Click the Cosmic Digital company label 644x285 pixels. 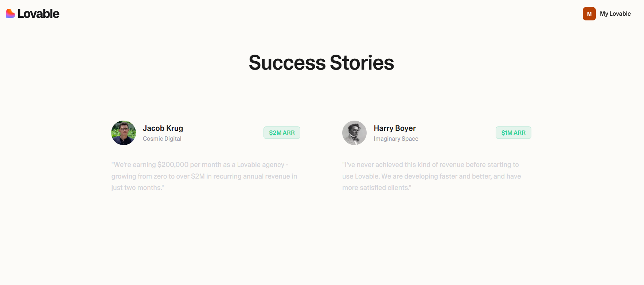click(x=162, y=138)
